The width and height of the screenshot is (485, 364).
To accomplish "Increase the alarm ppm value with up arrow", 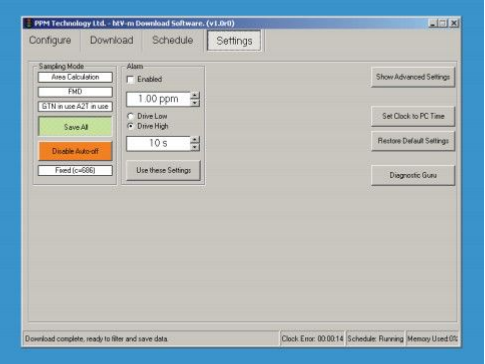I will click(195, 96).
